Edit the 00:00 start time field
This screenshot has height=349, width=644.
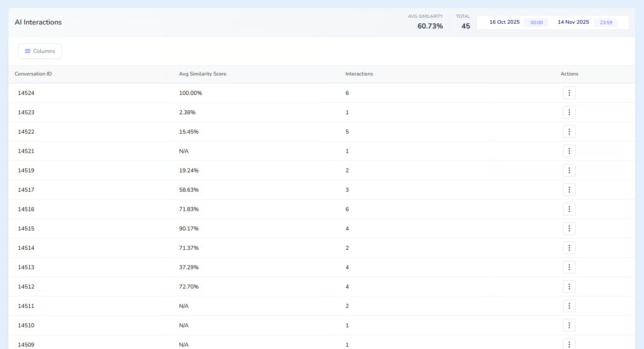click(x=536, y=22)
